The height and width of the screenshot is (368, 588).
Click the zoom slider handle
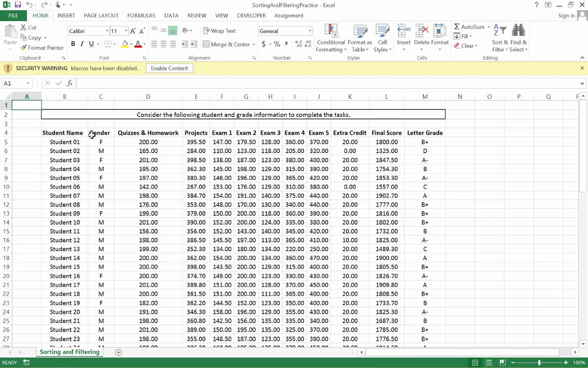539,362
